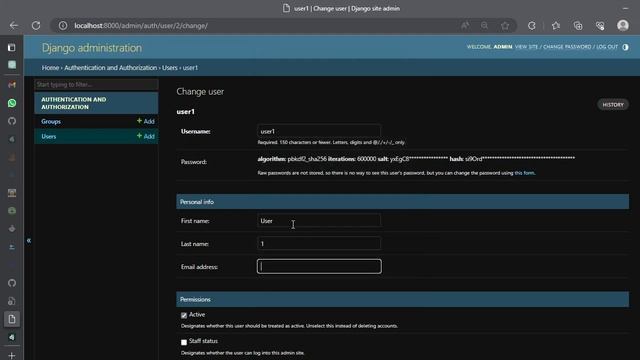Collapse navigation sidebar with double chevron
640x360 pixels.
point(29,240)
